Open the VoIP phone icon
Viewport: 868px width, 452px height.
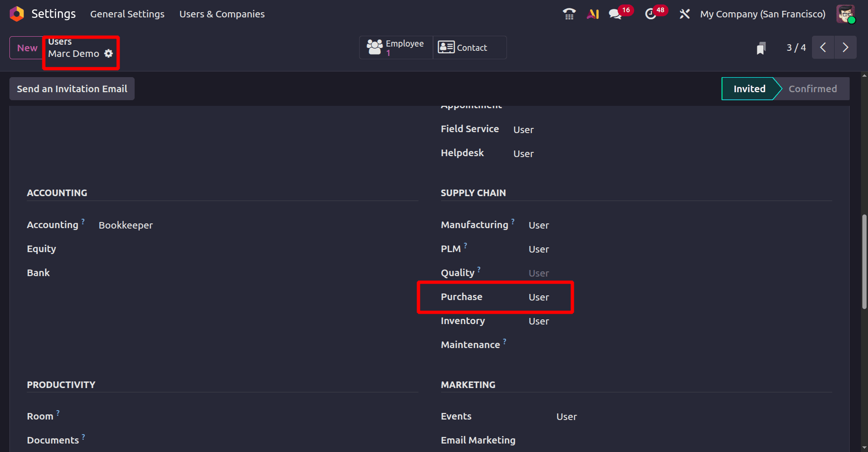point(569,14)
